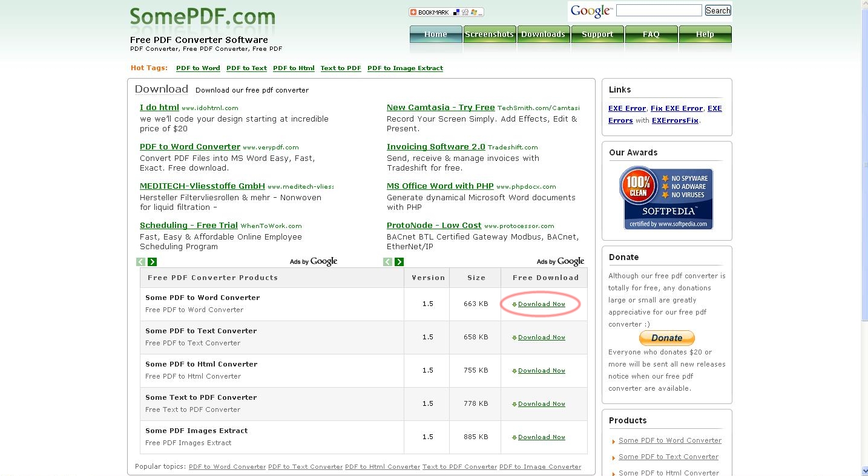
Task: Open the PDF to Word Converter ad
Action: (x=190, y=147)
